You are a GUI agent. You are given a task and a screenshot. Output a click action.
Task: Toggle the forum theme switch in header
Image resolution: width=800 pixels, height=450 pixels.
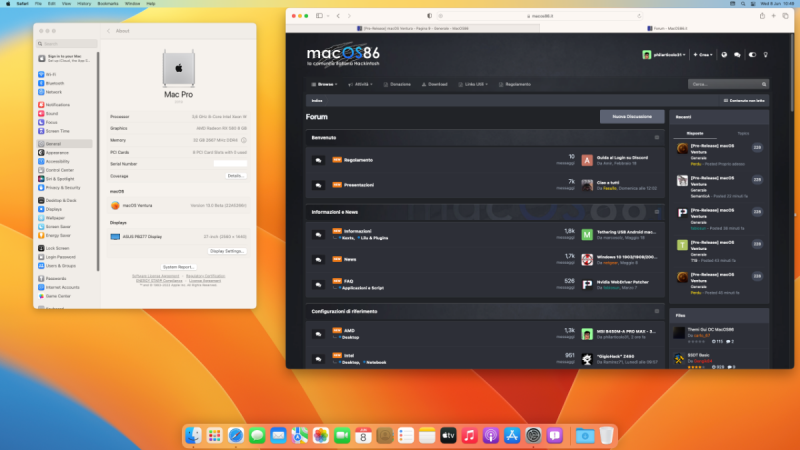(752, 55)
